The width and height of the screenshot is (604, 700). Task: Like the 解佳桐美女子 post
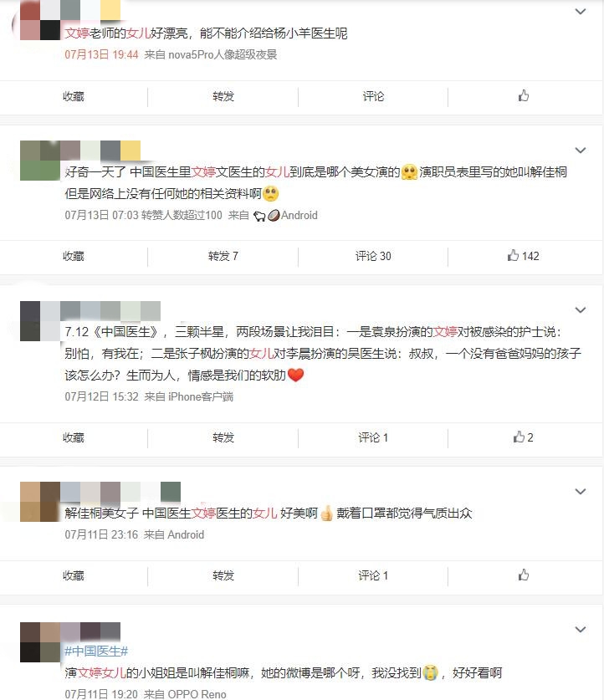coord(524,575)
